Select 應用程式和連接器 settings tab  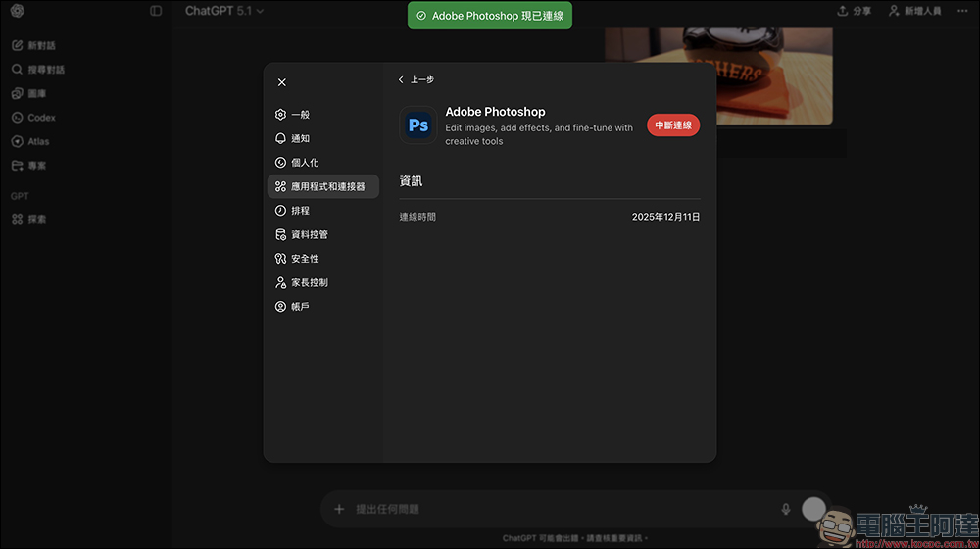point(323,186)
